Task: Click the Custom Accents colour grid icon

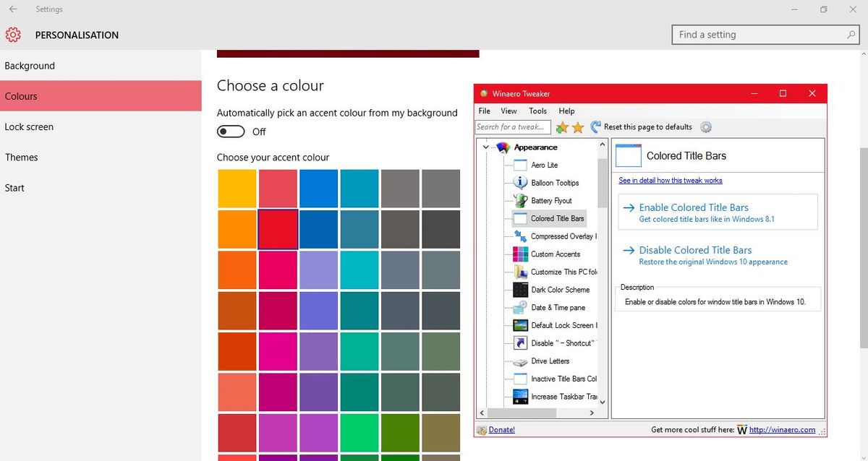Action: pos(520,254)
